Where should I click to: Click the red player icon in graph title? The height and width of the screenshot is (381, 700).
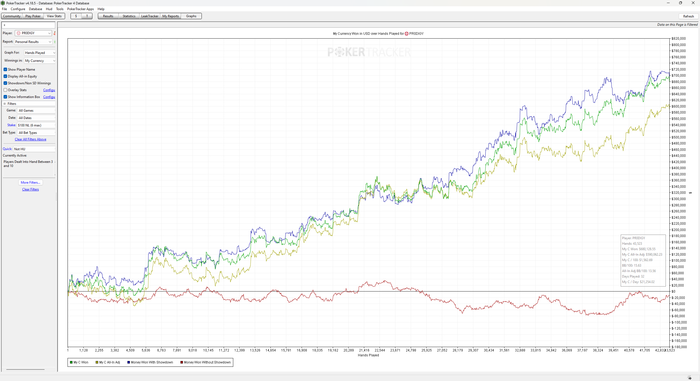406,33
